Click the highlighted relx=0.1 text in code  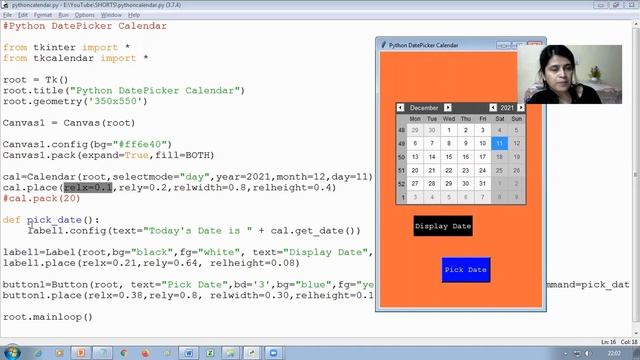coord(88,187)
